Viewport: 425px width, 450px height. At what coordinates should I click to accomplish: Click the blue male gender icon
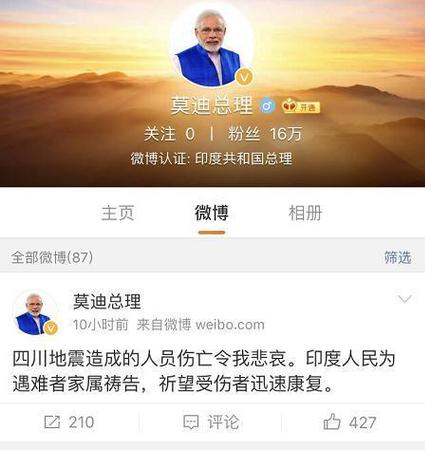point(267,106)
